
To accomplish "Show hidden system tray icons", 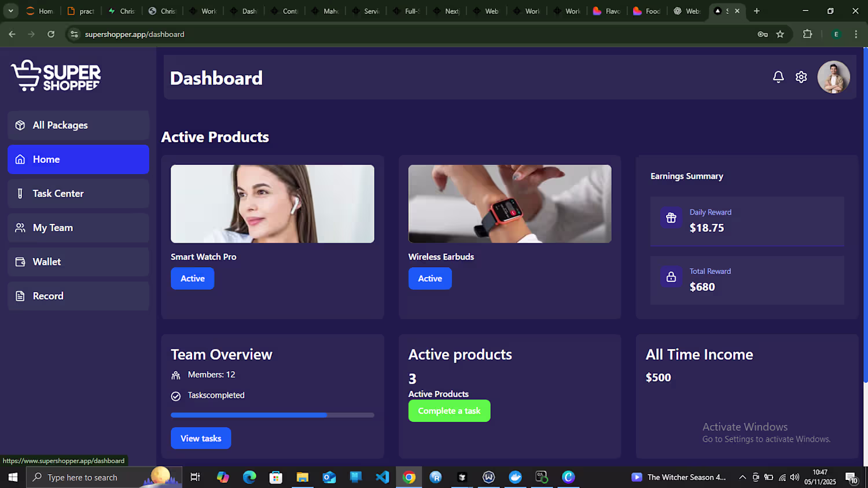I will [x=742, y=477].
